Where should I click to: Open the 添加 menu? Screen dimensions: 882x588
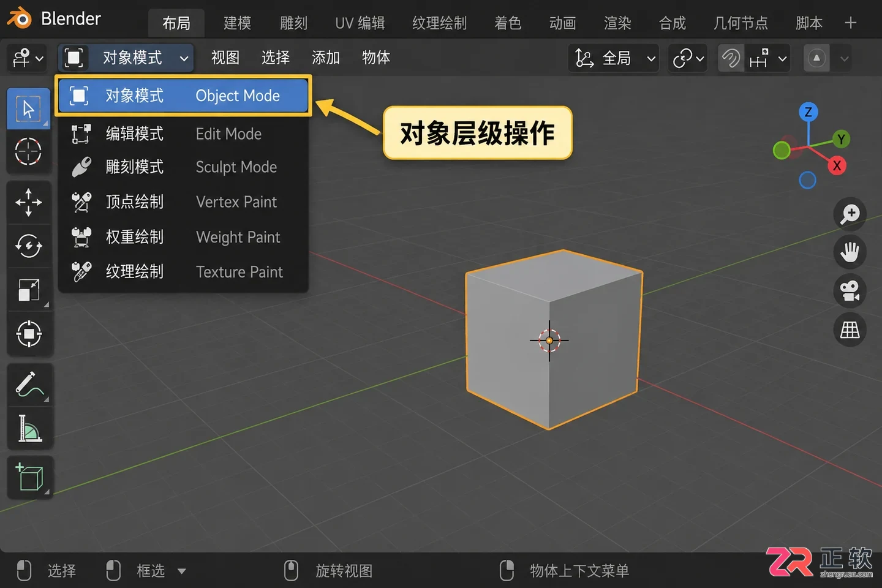click(x=326, y=58)
